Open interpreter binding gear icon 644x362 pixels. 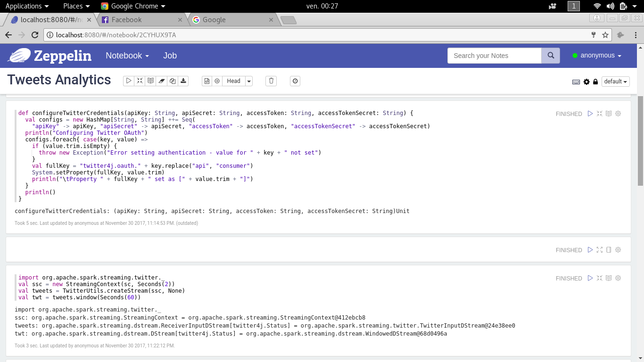(x=586, y=82)
